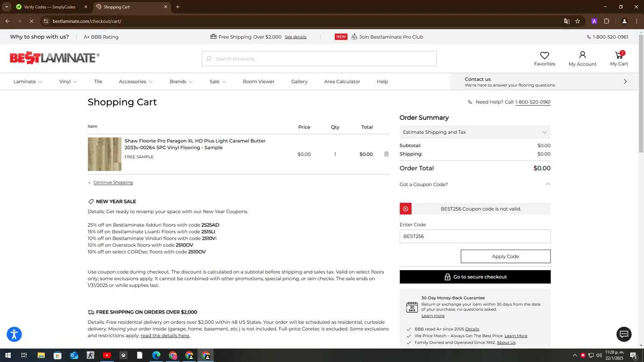Remove sample item with trash icon

386,154
